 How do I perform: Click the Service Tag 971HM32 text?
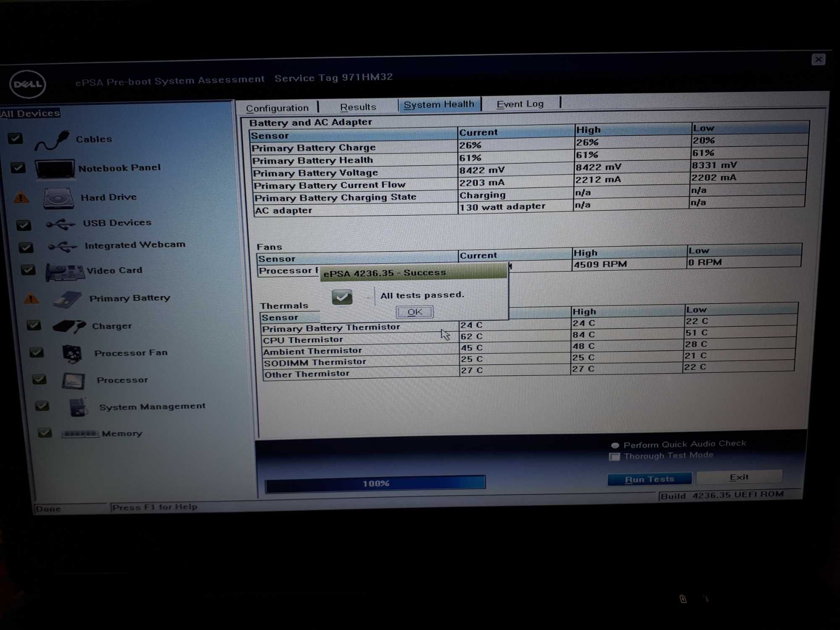coord(333,78)
